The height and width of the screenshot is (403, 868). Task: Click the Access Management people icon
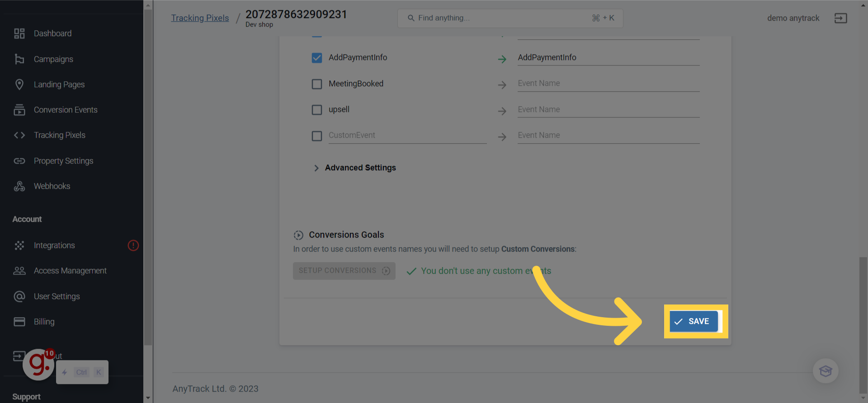19,271
